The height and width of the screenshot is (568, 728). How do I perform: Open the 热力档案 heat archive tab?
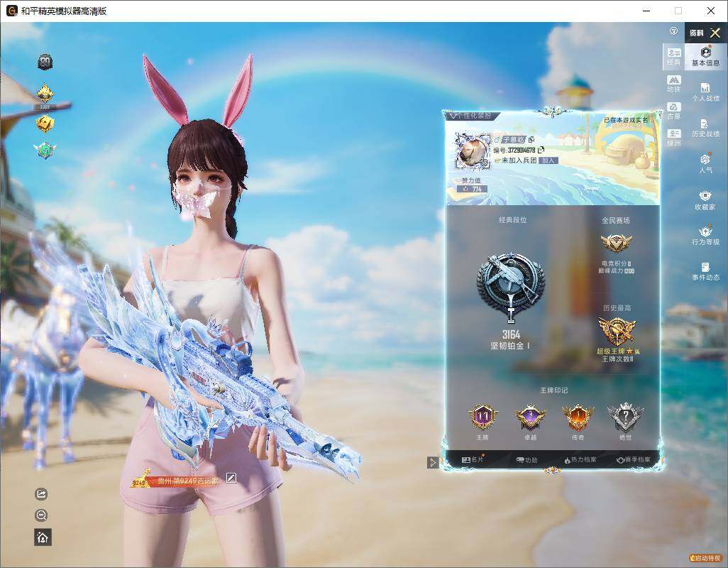[580, 460]
